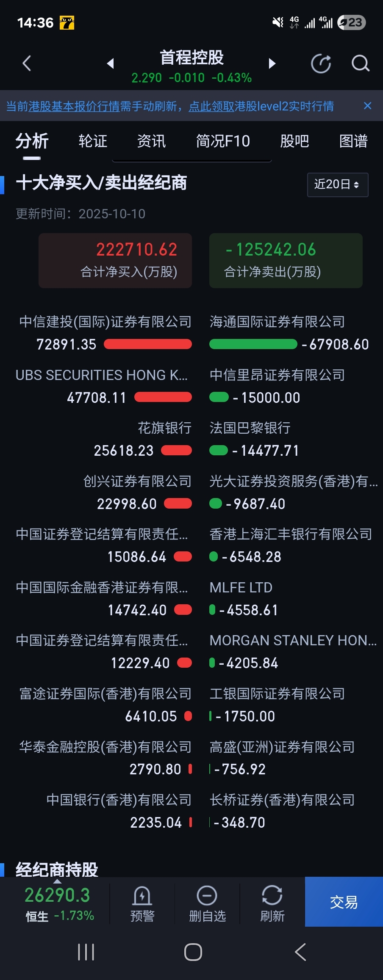Tap the 合计净买入 total card
The width and height of the screenshot is (383, 980).
pos(115,261)
